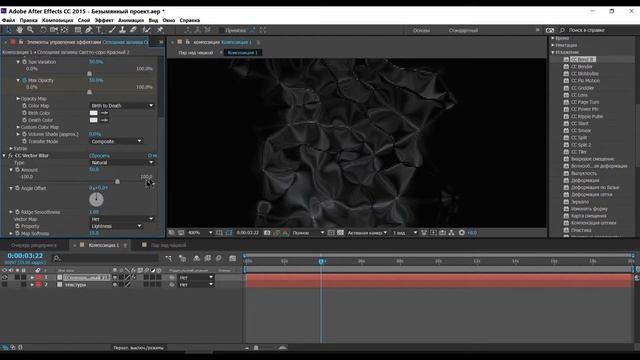Screen dimensions: 640x360
Task: Select the Selection arrow tool
Action: (9, 30)
